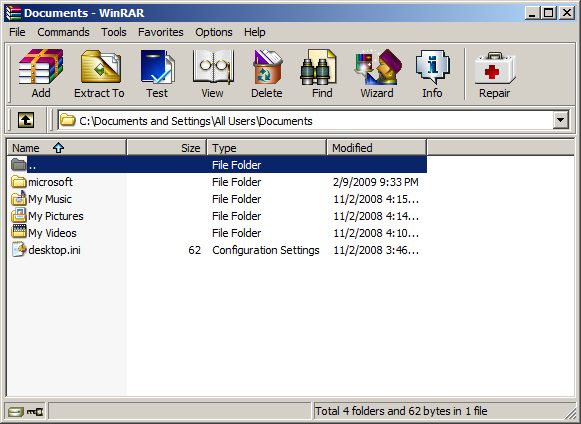Image resolution: width=581 pixels, height=424 pixels.
Task: Select the My Videos row name
Action: [x=52, y=233]
